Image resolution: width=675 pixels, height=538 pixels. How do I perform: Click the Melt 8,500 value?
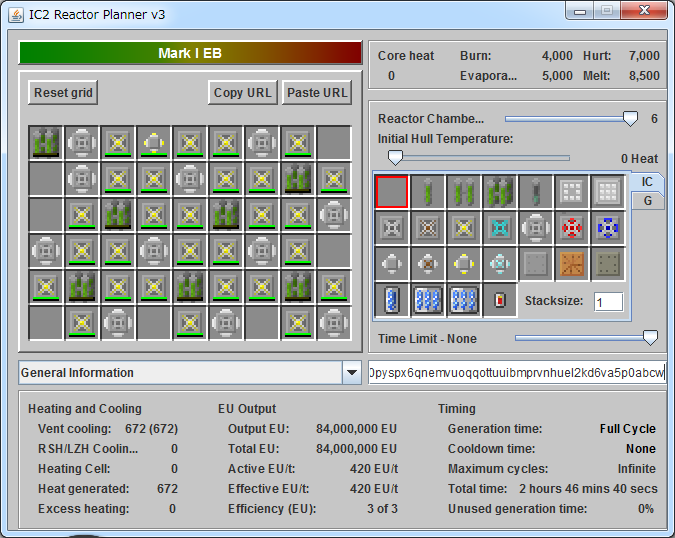(644, 76)
